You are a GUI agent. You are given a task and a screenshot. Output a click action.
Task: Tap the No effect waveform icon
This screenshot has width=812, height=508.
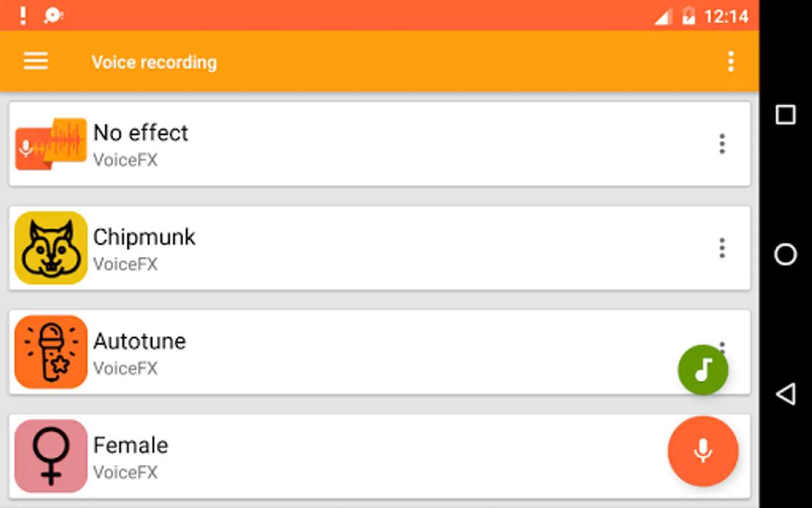(x=51, y=144)
